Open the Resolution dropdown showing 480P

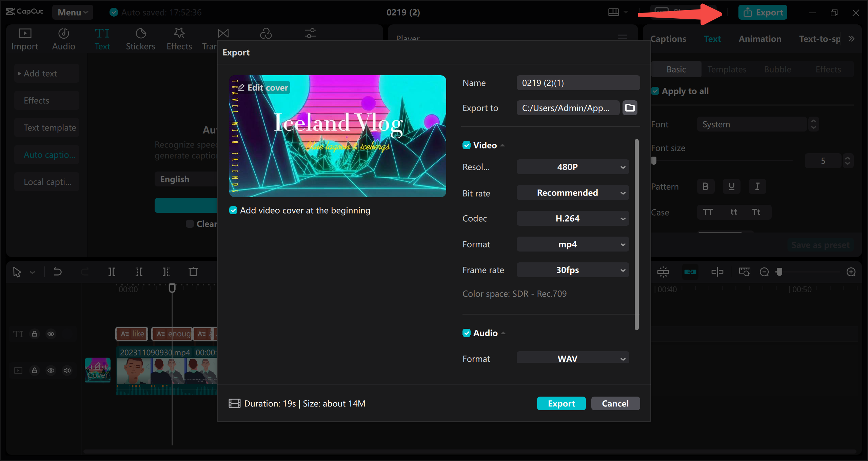pyautogui.click(x=572, y=167)
